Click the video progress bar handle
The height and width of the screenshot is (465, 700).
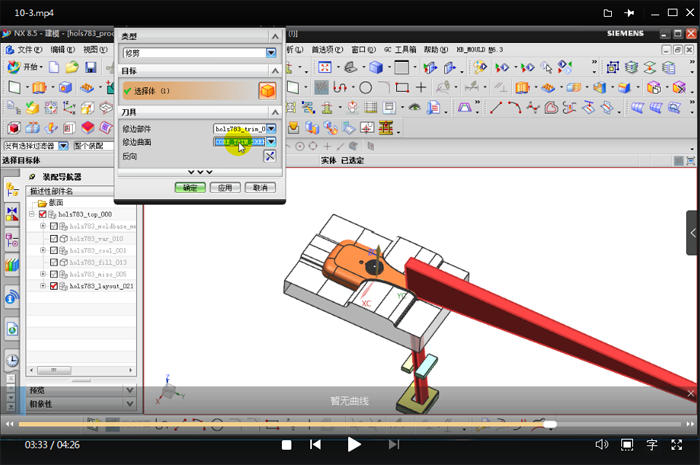[550, 424]
